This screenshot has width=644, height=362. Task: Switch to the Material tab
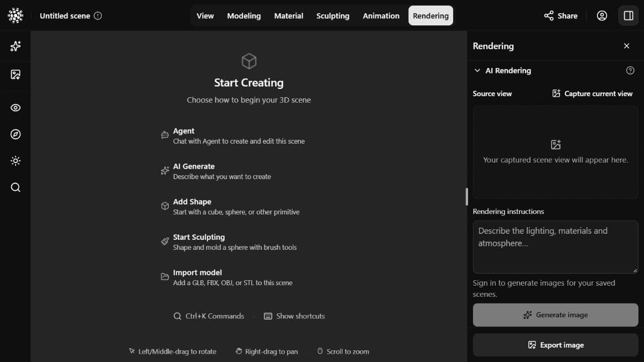[288, 15]
